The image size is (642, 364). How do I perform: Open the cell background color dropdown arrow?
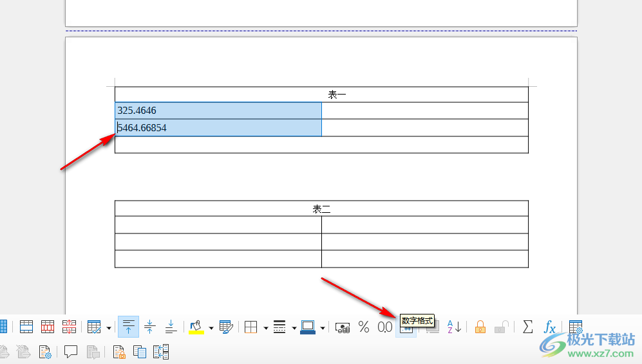tap(211, 328)
